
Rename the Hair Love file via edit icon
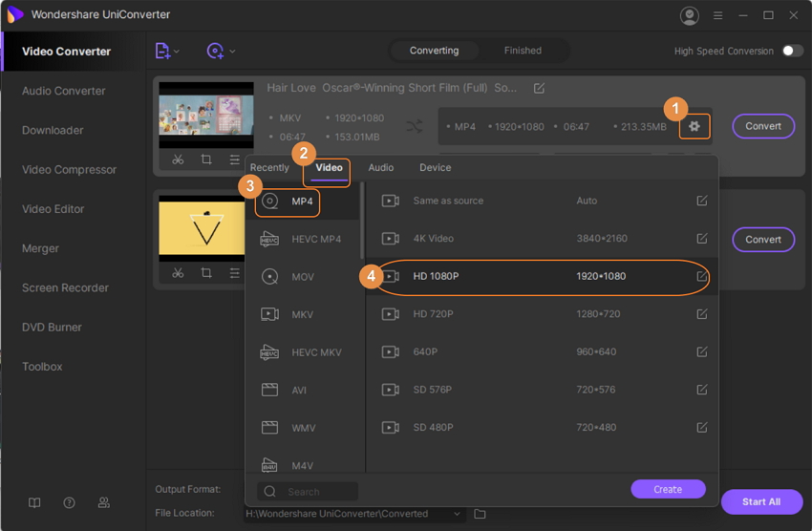coord(539,88)
